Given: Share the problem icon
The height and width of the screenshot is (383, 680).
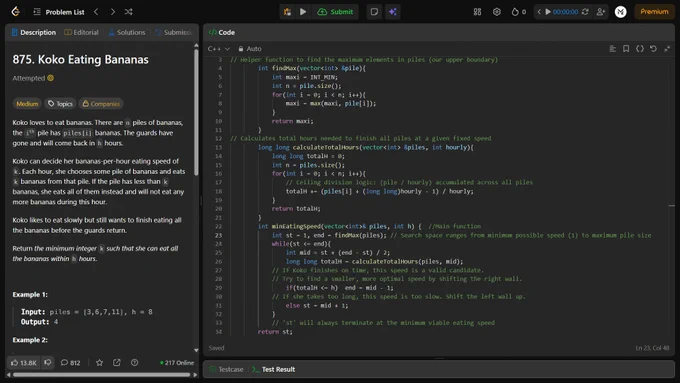Looking at the screenshot, I should point(117,363).
